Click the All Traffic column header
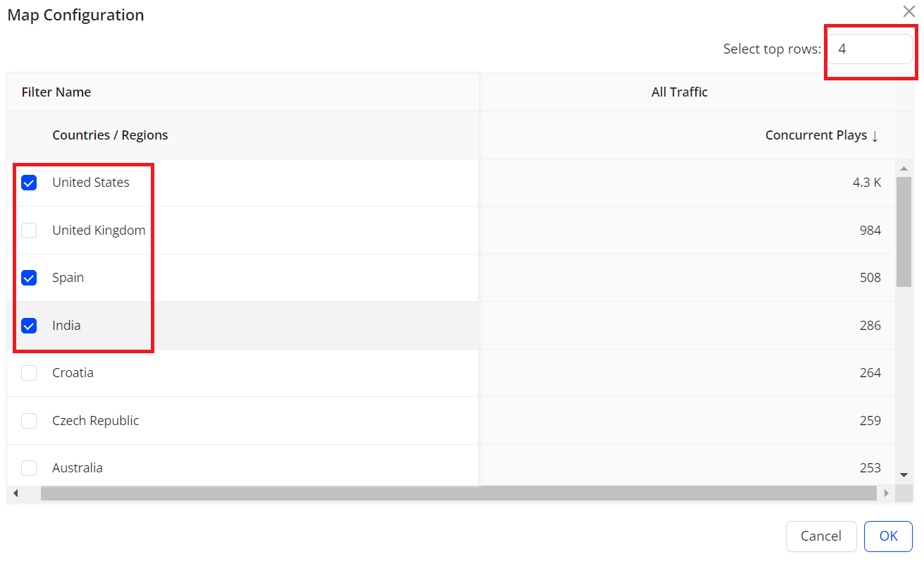Image resolution: width=924 pixels, height=564 pixels. (679, 92)
